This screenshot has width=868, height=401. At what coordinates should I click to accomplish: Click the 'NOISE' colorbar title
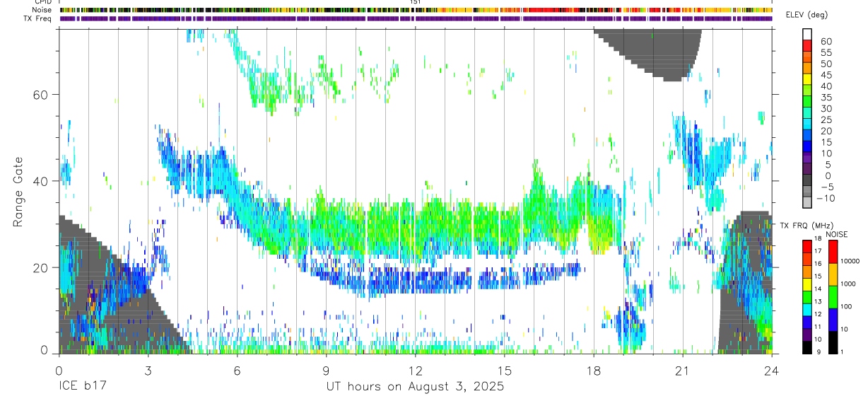coord(838,234)
